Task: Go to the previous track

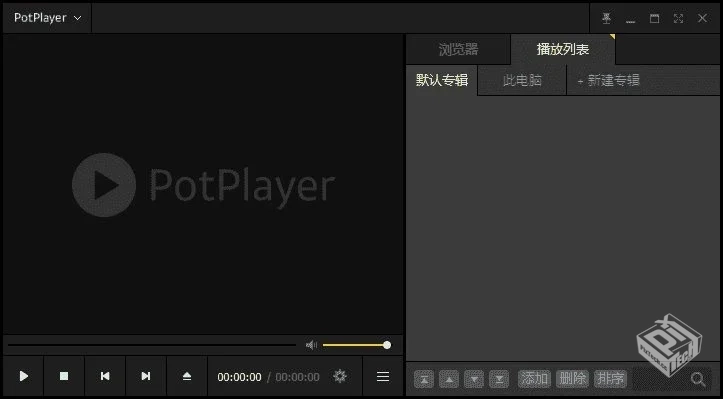Action: pyautogui.click(x=105, y=376)
